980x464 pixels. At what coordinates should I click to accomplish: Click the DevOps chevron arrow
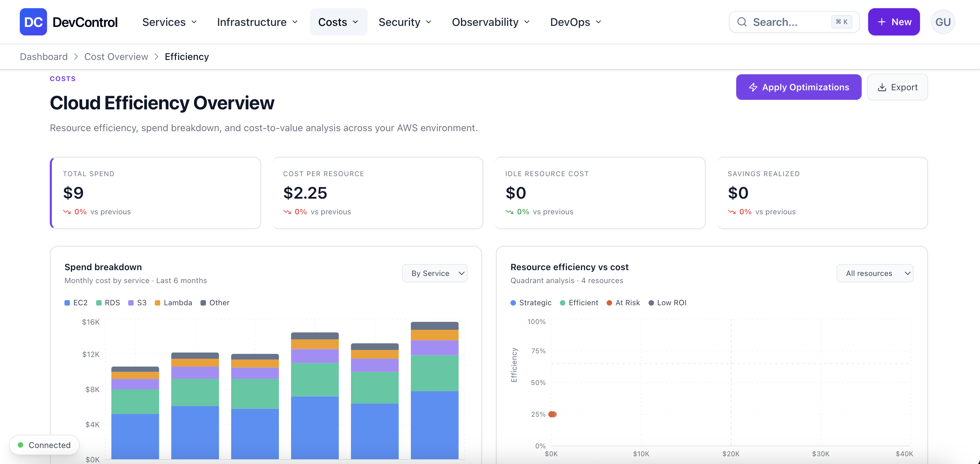(x=598, y=22)
